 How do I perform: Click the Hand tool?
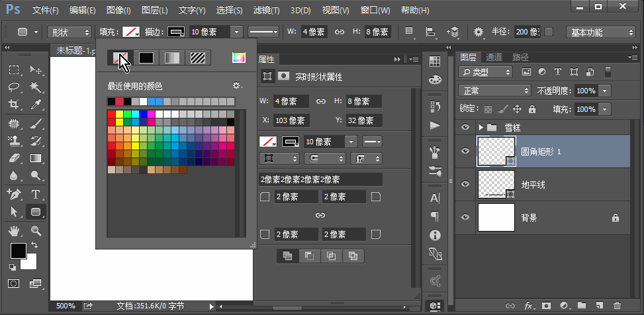[14, 231]
